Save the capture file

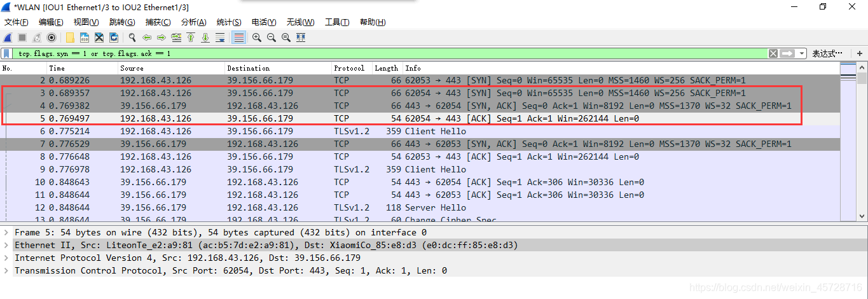[x=84, y=38]
